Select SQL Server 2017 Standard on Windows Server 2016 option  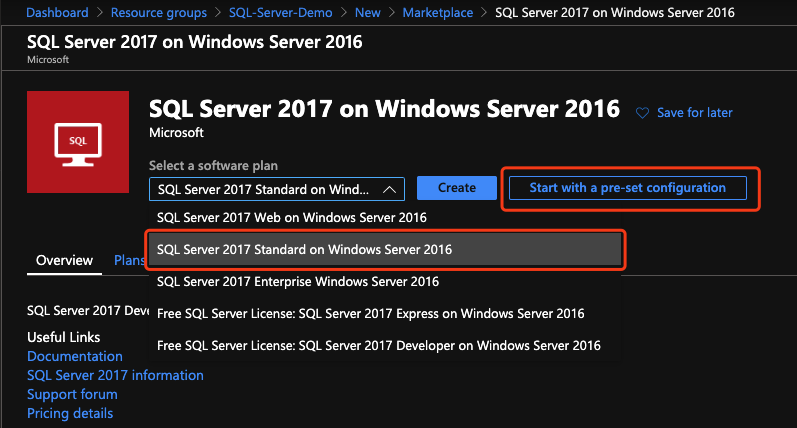coord(385,250)
